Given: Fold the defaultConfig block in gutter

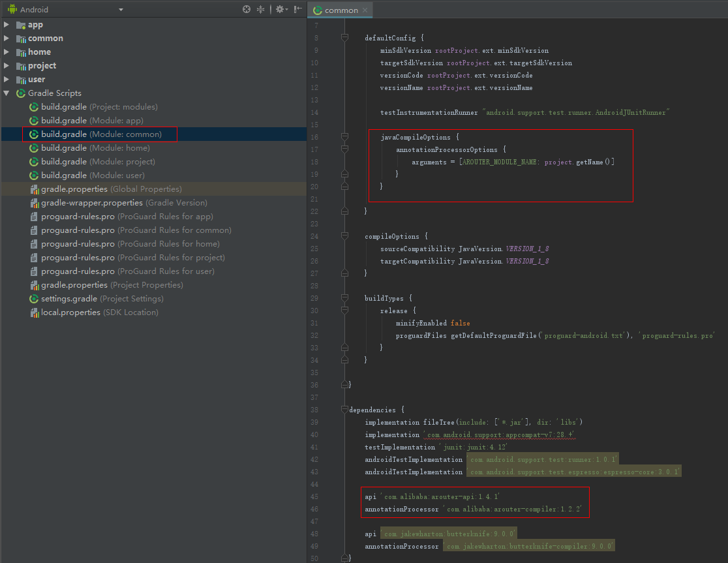Looking at the screenshot, I should coord(344,38).
